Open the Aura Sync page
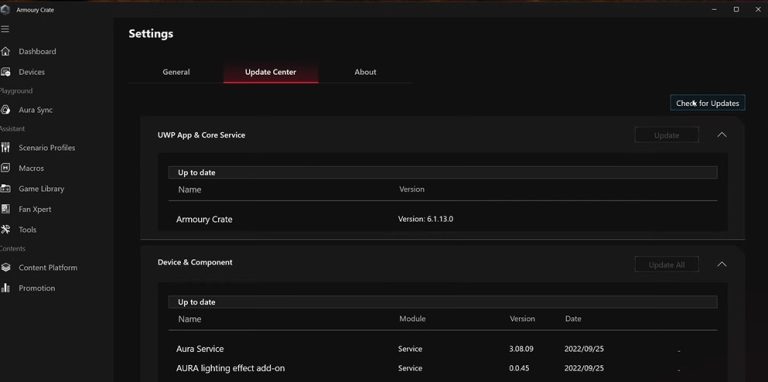The height and width of the screenshot is (382, 768). (36, 110)
